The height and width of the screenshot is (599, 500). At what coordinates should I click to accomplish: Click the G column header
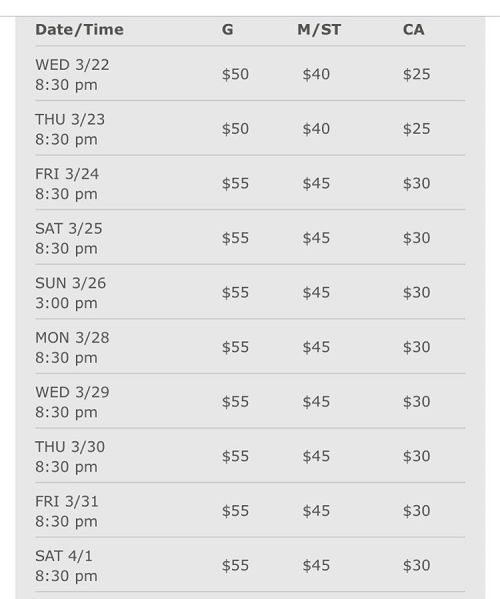pos(228,30)
